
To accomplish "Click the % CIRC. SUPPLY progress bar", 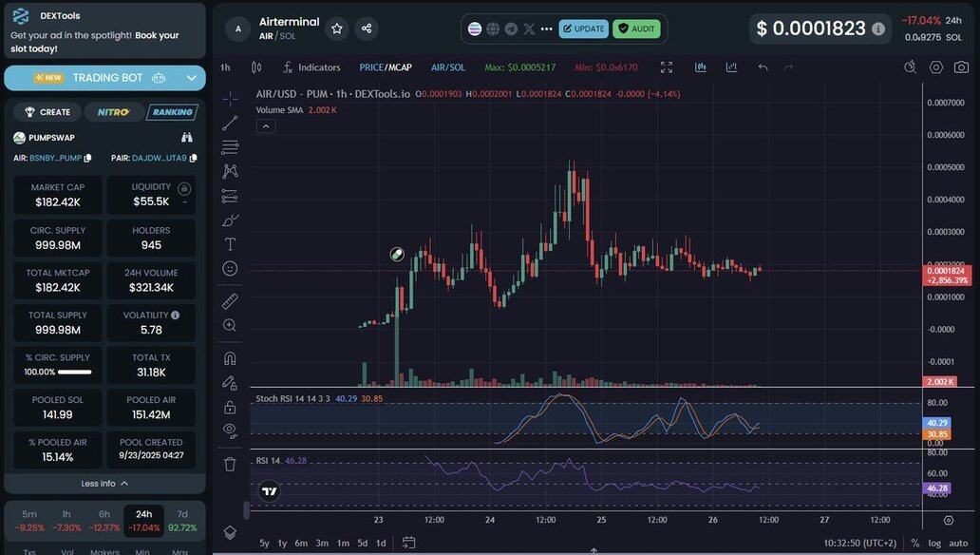I will (x=74, y=373).
